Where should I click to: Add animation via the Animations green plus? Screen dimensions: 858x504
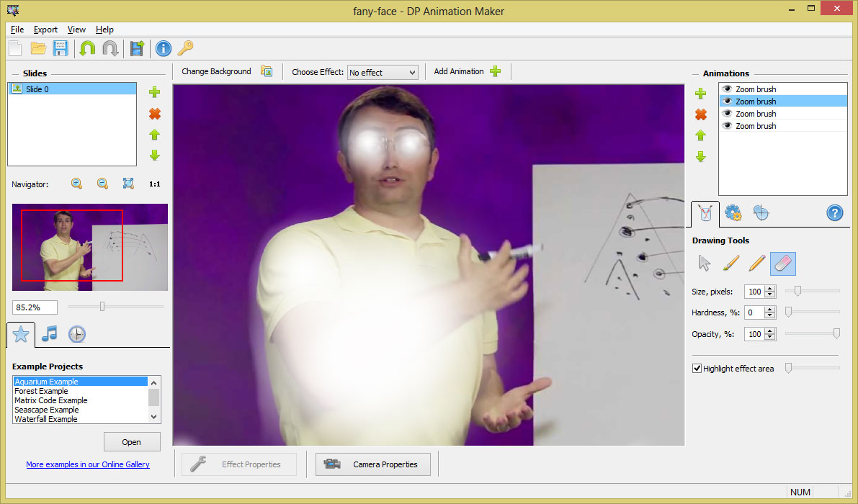pos(700,94)
